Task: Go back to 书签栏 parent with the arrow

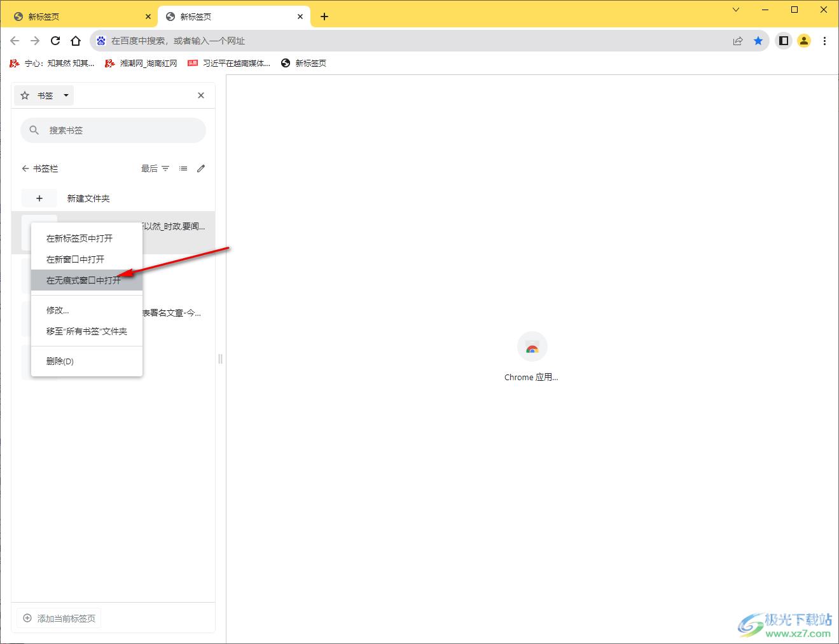Action: [25, 168]
